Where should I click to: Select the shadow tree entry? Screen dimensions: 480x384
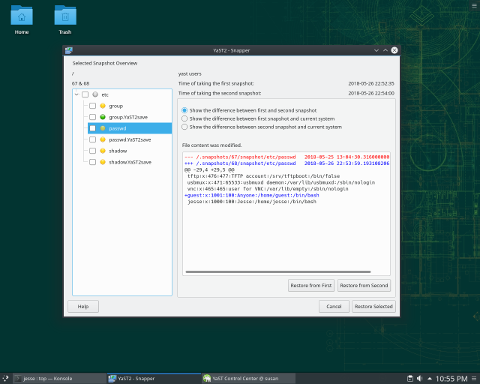click(118, 151)
